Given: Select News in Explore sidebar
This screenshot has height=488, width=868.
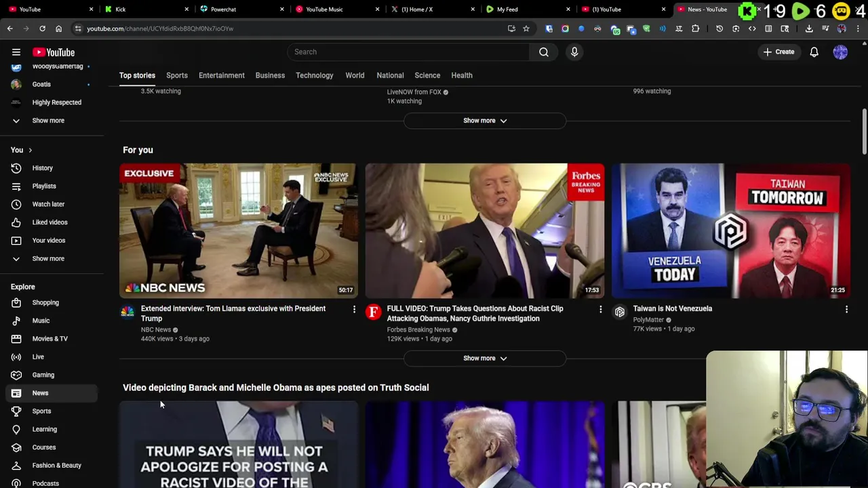Looking at the screenshot, I should (x=52, y=393).
